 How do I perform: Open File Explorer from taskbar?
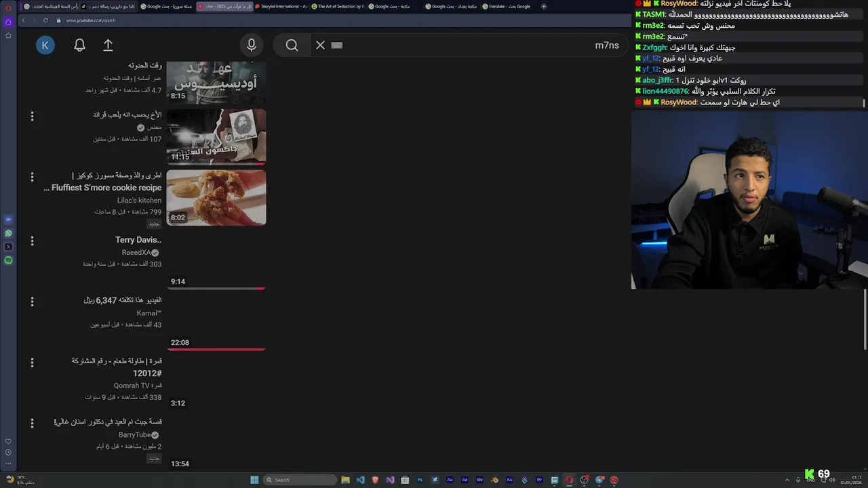click(345, 480)
